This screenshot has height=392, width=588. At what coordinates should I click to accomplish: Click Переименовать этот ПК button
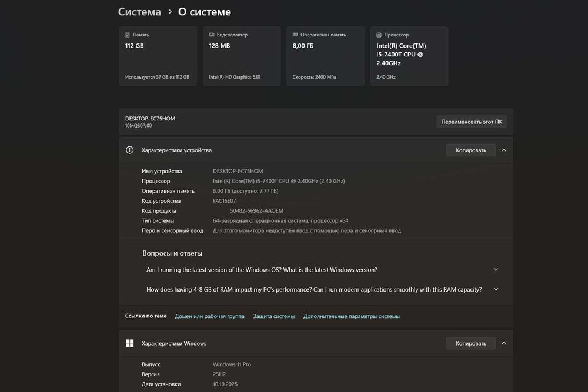[x=472, y=122]
